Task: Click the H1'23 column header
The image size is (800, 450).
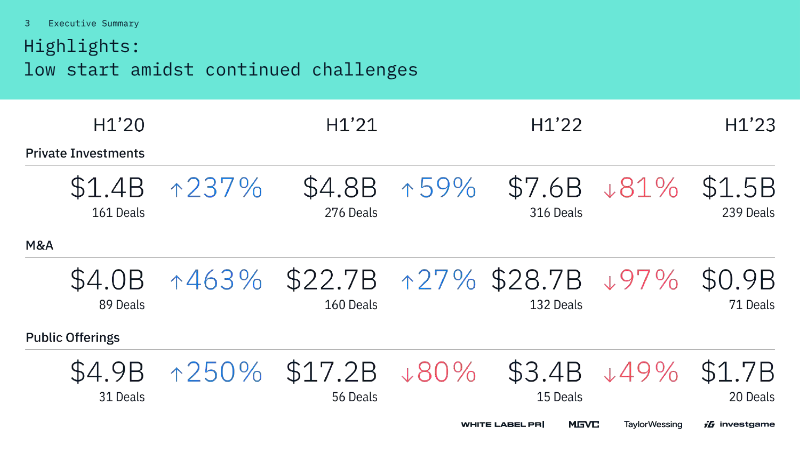Action: (750, 126)
